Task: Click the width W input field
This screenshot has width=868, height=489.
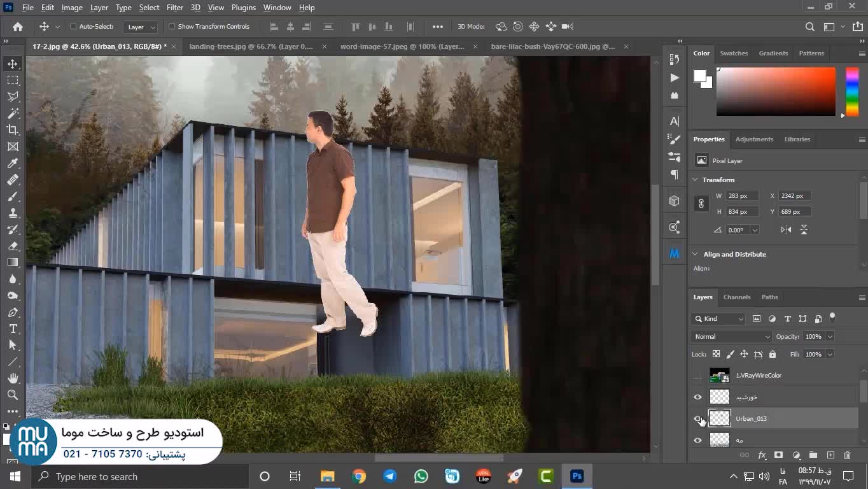Action: pyautogui.click(x=743, y=196)
